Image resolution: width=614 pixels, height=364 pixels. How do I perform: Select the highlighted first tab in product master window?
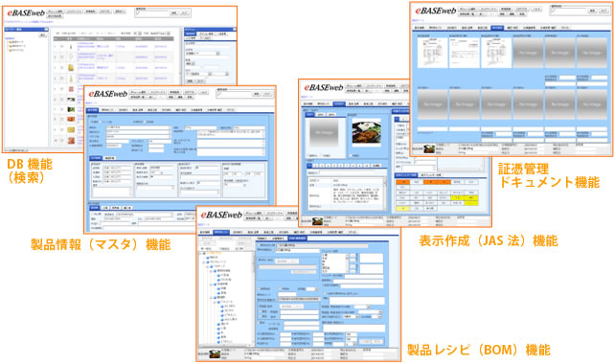click(92, 110)
